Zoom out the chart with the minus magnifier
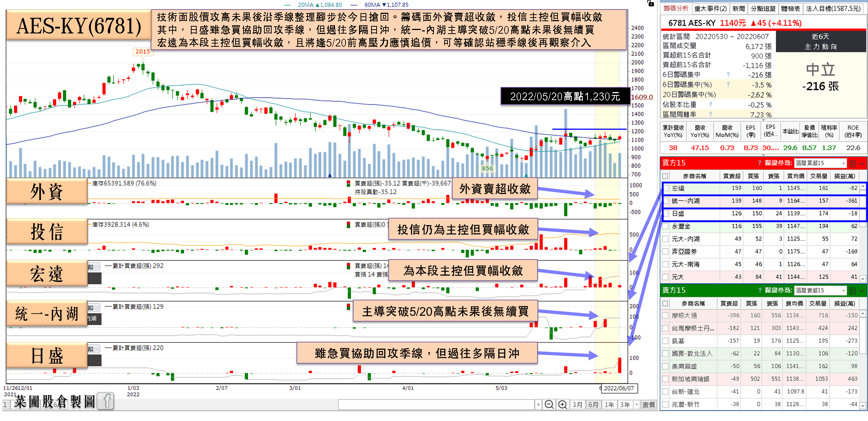Viewport: 868px width, 421px height. click(549, 405)
